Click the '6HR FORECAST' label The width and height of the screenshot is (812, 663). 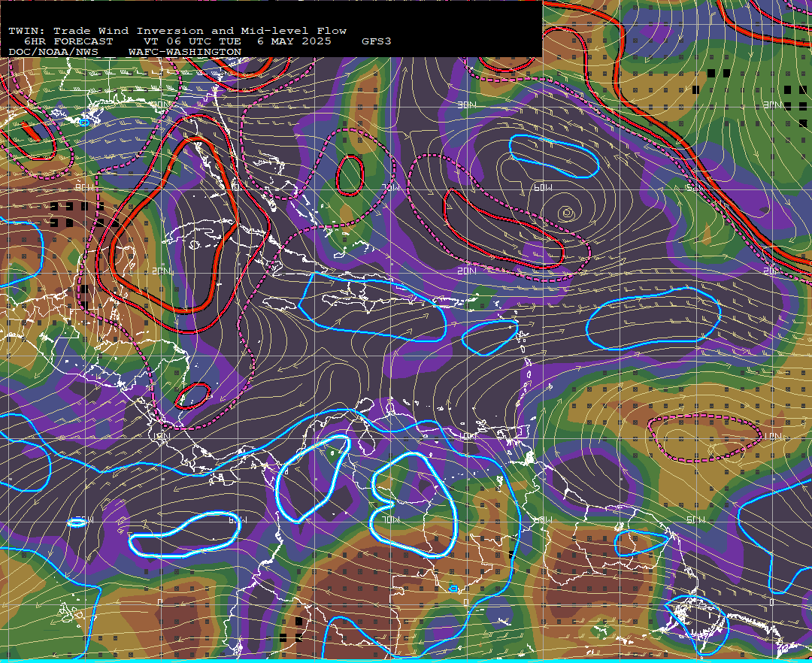point(68,41)
